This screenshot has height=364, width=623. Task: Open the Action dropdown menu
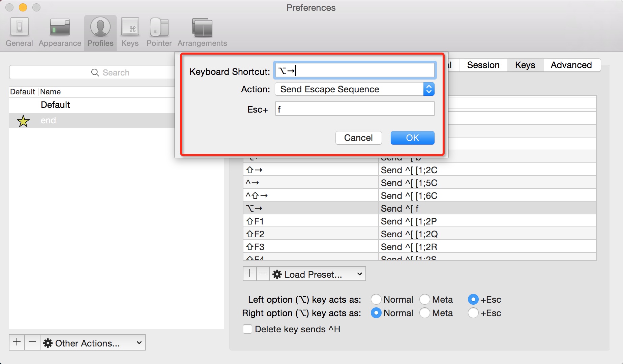click(355, 89)
